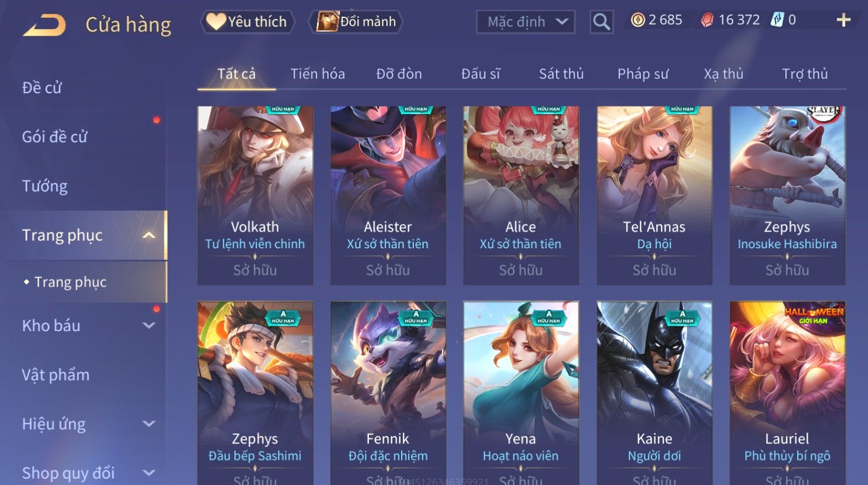Click the plus icon to add currency
The image size is (868, 485).
tap(843, 20)
